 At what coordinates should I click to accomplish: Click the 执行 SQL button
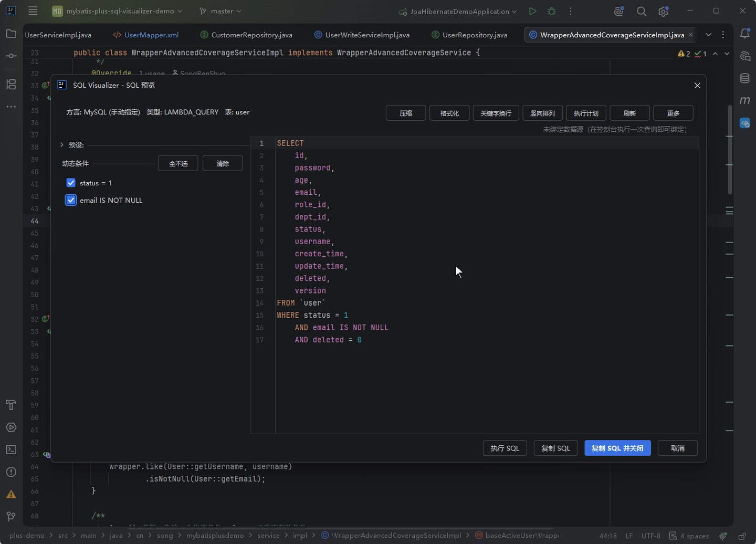(x=505, y=448)
